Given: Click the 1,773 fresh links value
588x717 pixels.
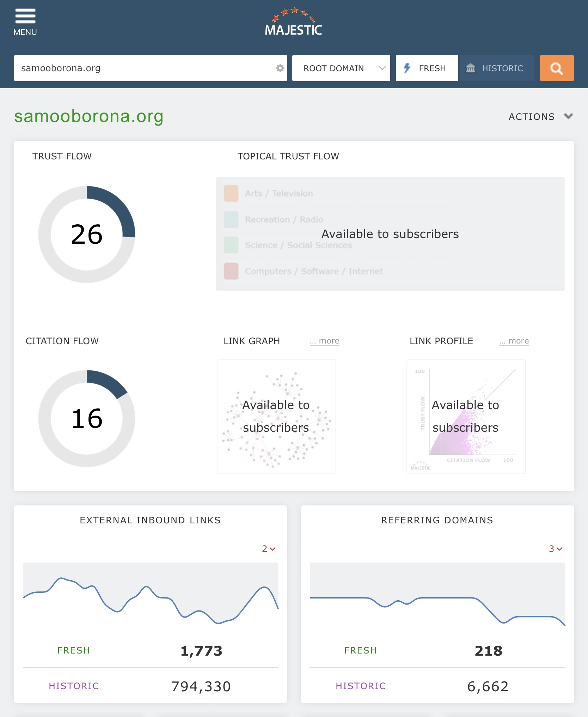Looking at the screenshot, I should click(201, 651).
